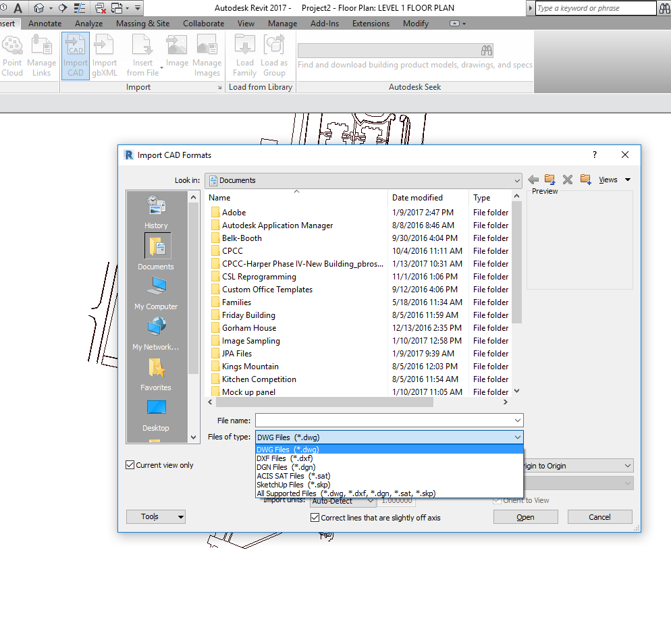The image size is (671, 644).
Task: Click the Manage Links ribbon icon
Action: click(41, 56)
